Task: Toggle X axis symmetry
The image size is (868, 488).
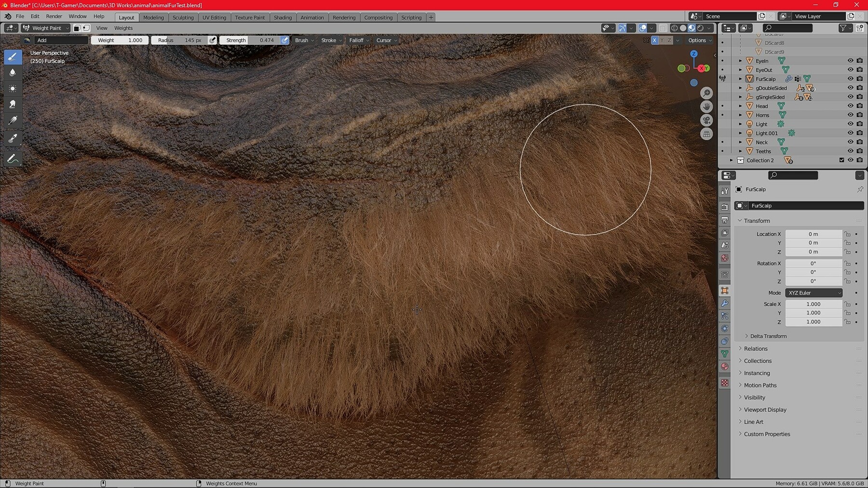Action: 654,40
